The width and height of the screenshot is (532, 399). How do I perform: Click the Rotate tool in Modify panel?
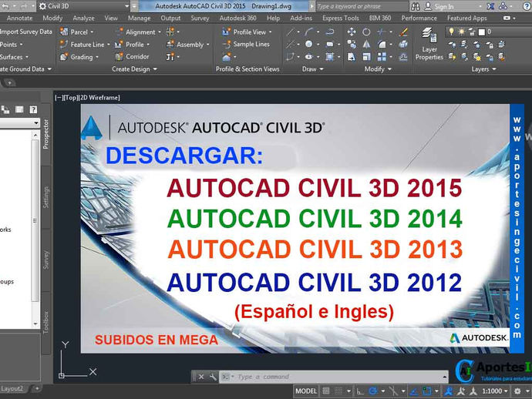point(366,32)
